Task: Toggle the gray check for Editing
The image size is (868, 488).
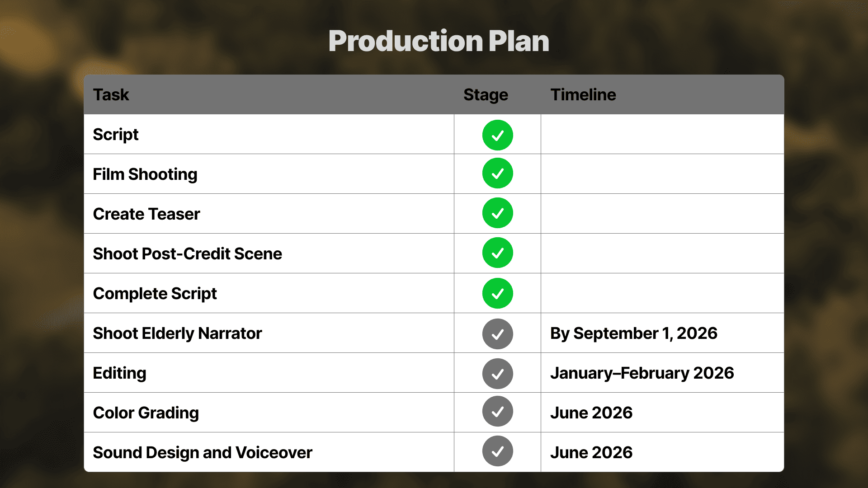Action: (x=497, y=374)
